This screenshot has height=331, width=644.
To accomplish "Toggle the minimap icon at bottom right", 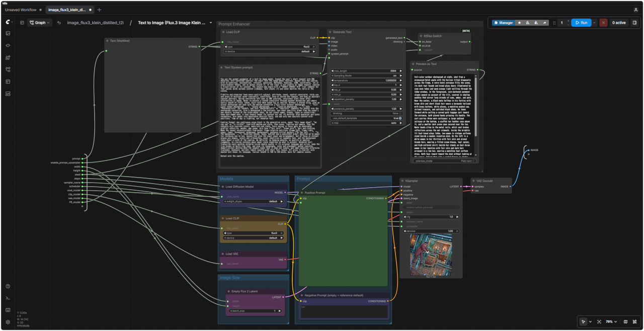I will click(625, 321).
